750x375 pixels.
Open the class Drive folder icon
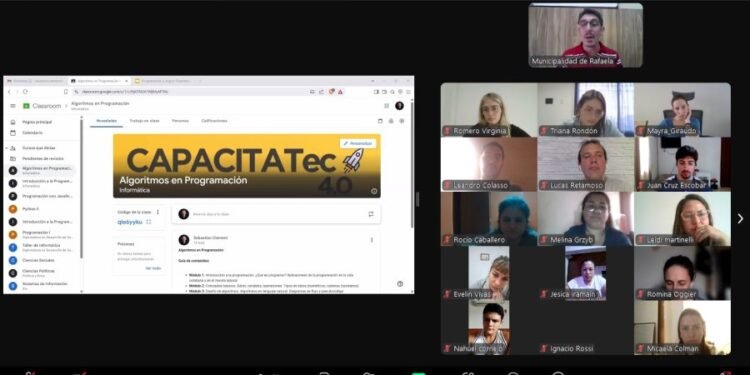391,121
